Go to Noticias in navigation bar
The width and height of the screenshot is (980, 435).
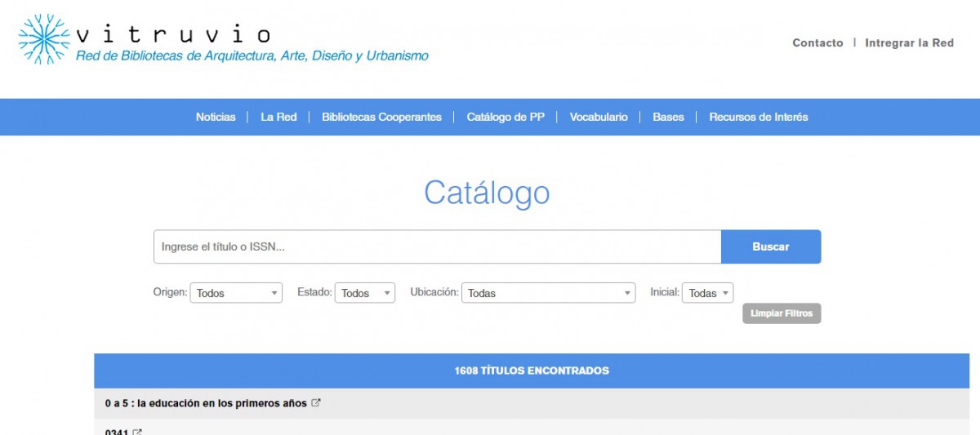tap(216, 117)
